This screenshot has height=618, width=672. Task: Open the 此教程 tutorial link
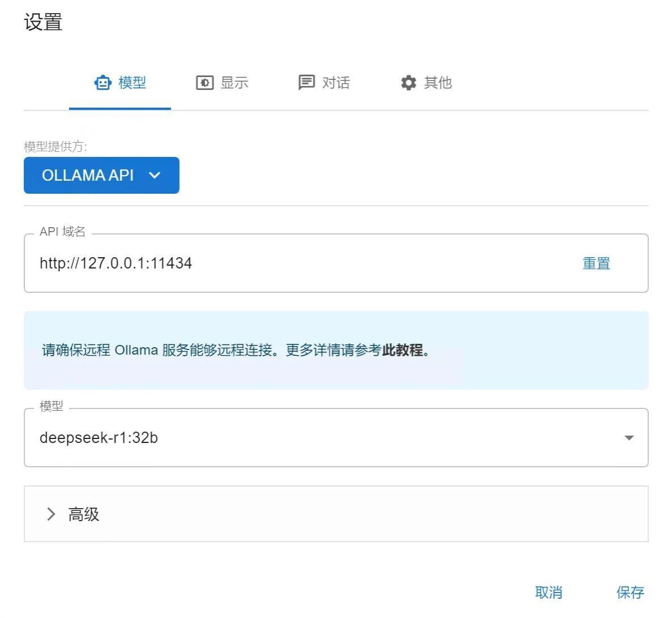click(402, 350)
